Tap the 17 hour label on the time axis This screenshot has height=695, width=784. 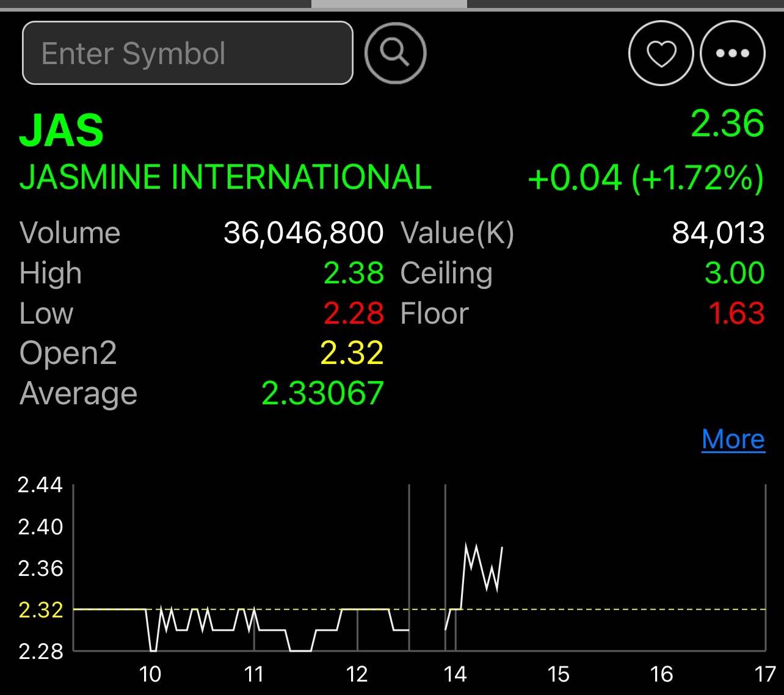click(765, 674)
